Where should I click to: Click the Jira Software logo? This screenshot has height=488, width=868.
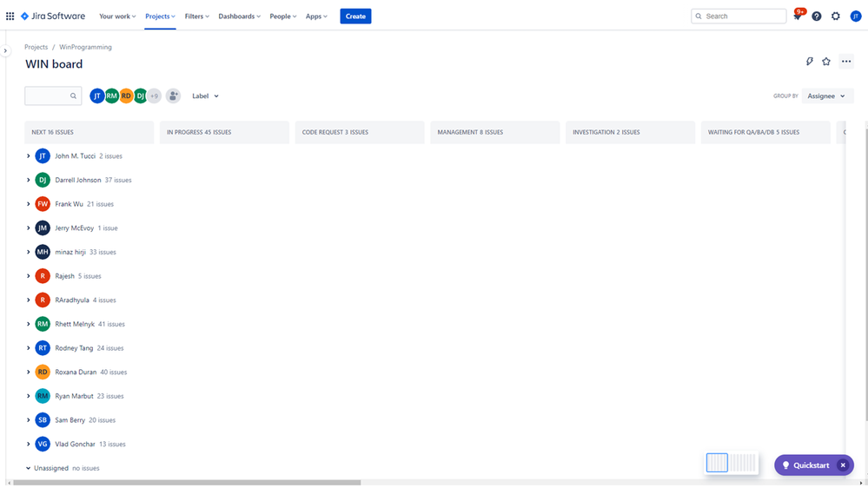[x=53, y=16]
